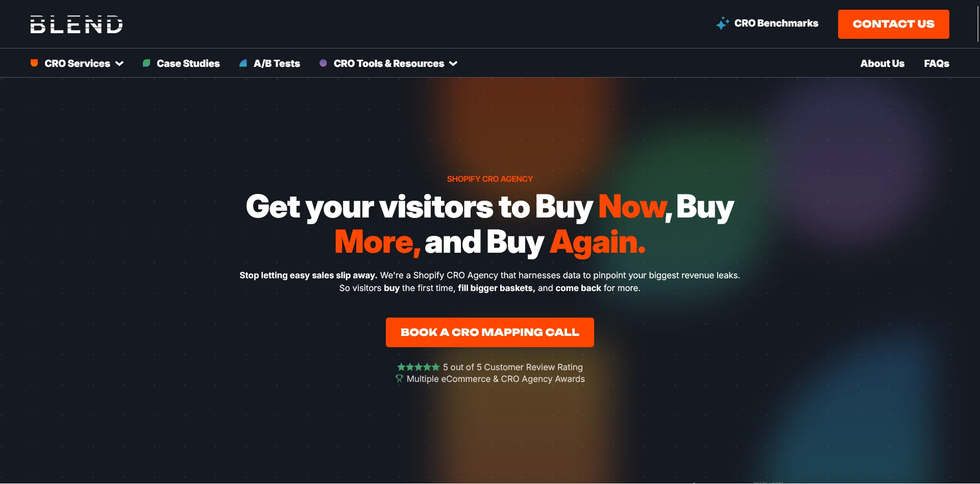980x484 pixels.
Task: Click BOOK A CRO MAPPING CALL button
Action: pos(490,332)
